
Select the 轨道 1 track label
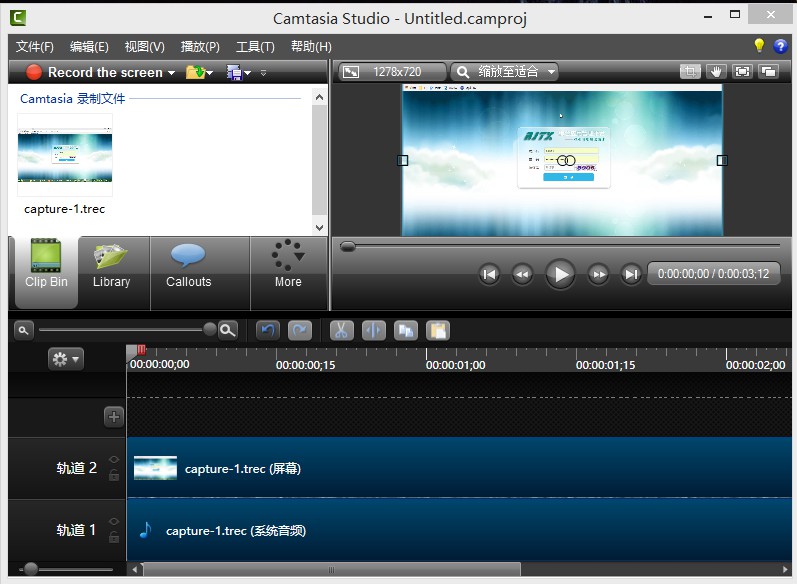pyautogui.click(x=76, y=530)
